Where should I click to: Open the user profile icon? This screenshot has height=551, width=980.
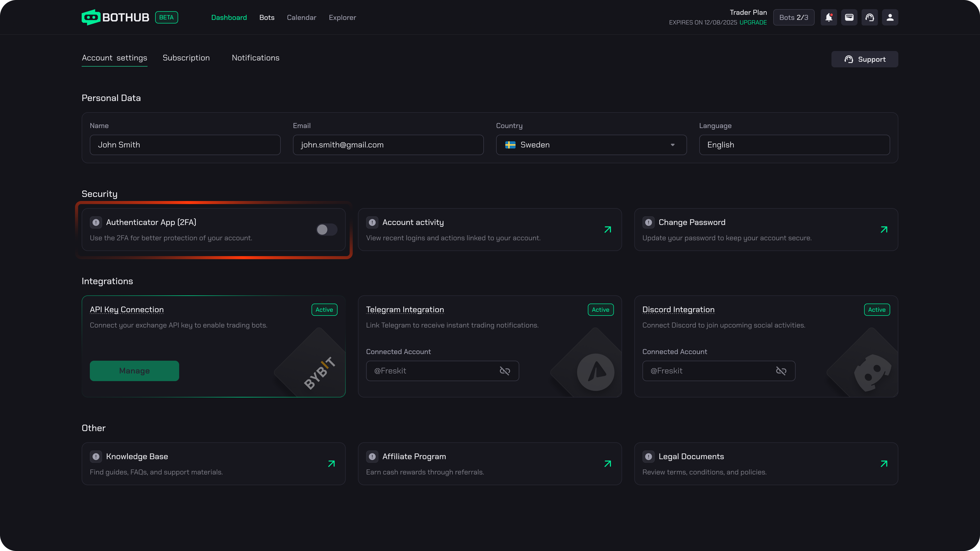pyautogui.click(x=890, y=18)
